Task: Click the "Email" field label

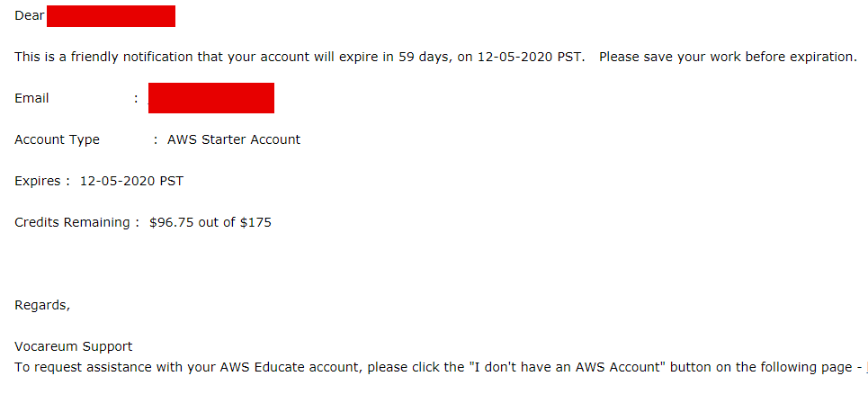Action: (31, 99)
